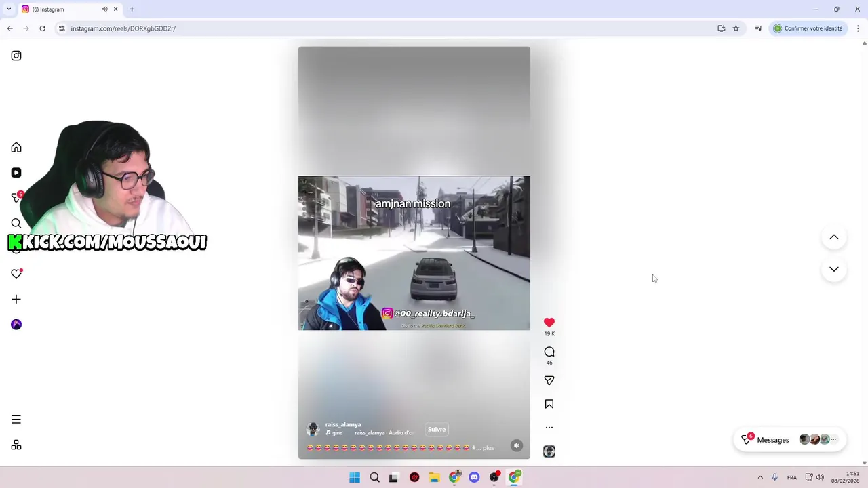The height and width of the screenshot is (488, 868).
Task: Save the reel with bookmark icon
Action: [549, 404]
